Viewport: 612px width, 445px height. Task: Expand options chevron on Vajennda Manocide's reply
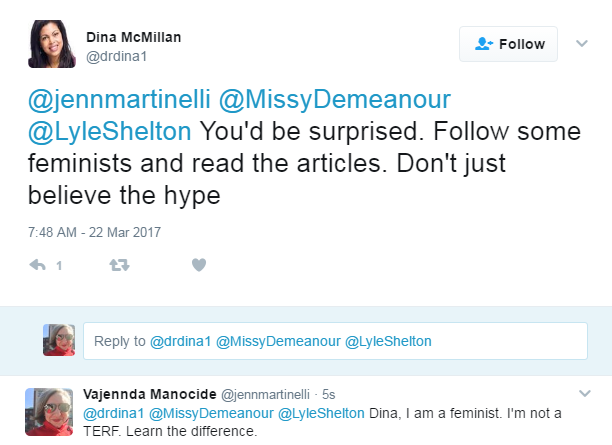pyautogui.click(x=584, y=393)
